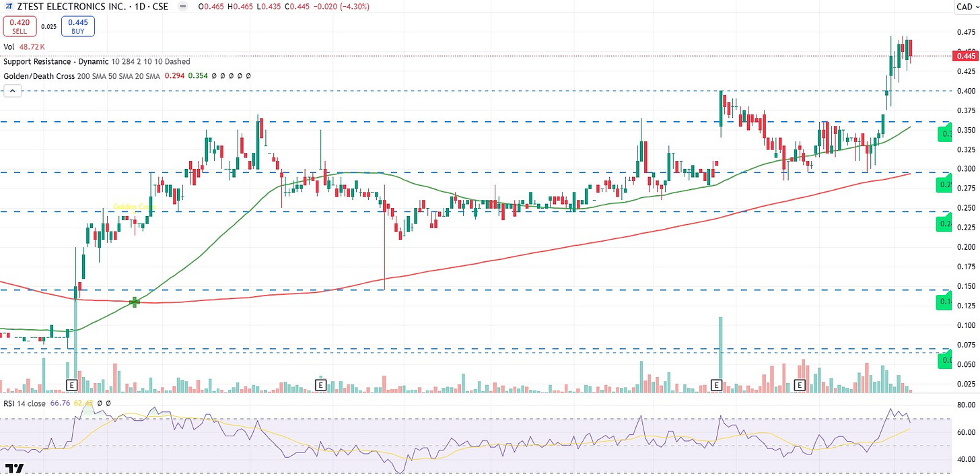Screen dimensions: 980x476
Task: Click the purple 66.76 RSI value
Action: [x=61, y=403]
